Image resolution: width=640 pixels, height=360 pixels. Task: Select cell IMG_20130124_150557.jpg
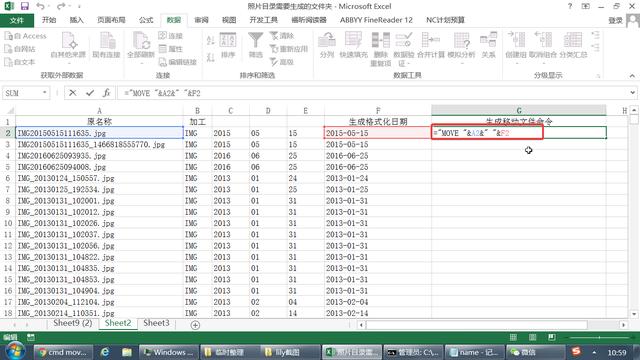(x=100, y=178)
